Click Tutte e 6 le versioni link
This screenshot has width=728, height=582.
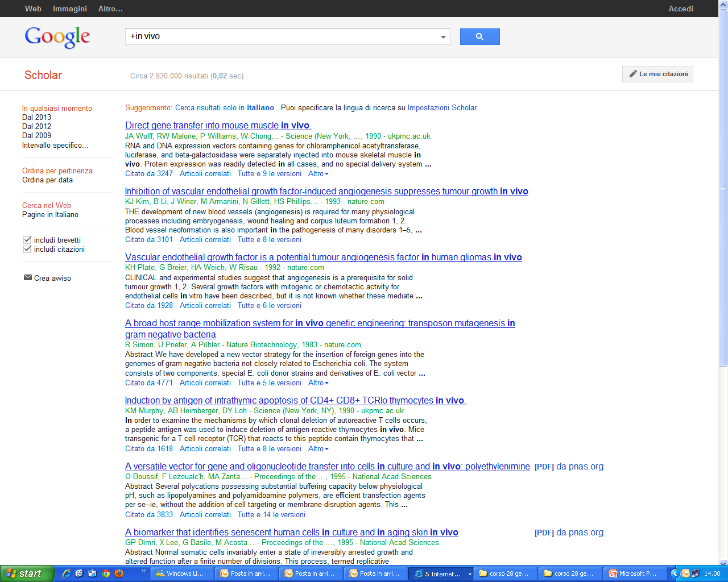[x=270, y=305]
